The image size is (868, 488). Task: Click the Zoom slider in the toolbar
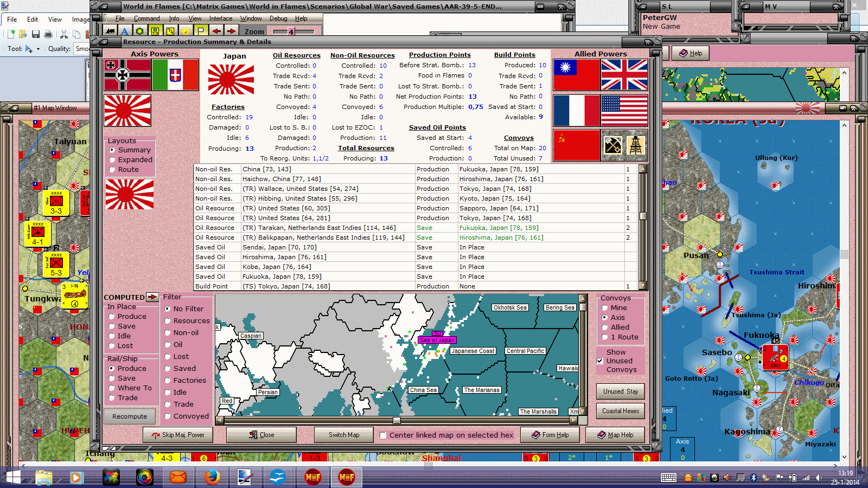pyautogui.click(x=293, y=31)
